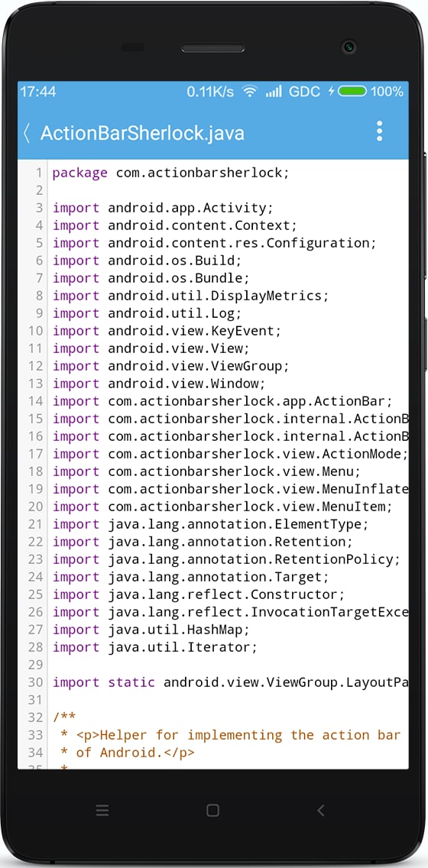
Task: Tap the back arrow beside ActionBarSherlock.java
Action: (x=27, y=133)
